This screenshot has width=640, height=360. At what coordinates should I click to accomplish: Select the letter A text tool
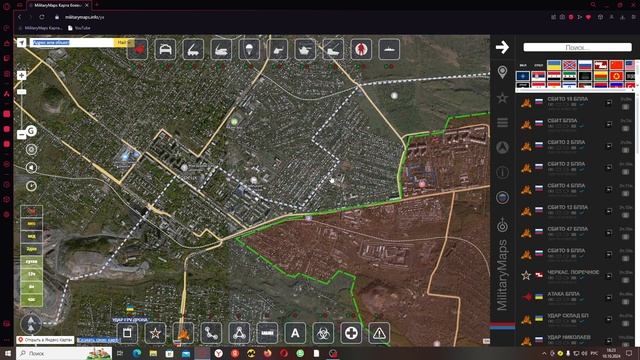click(x=295, y=333)
